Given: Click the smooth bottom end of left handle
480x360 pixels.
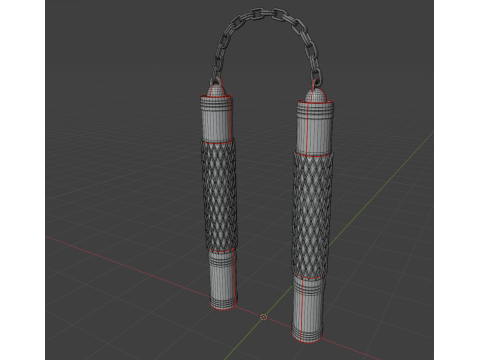Looking at the screenshot, I should [x=223, y=280].
